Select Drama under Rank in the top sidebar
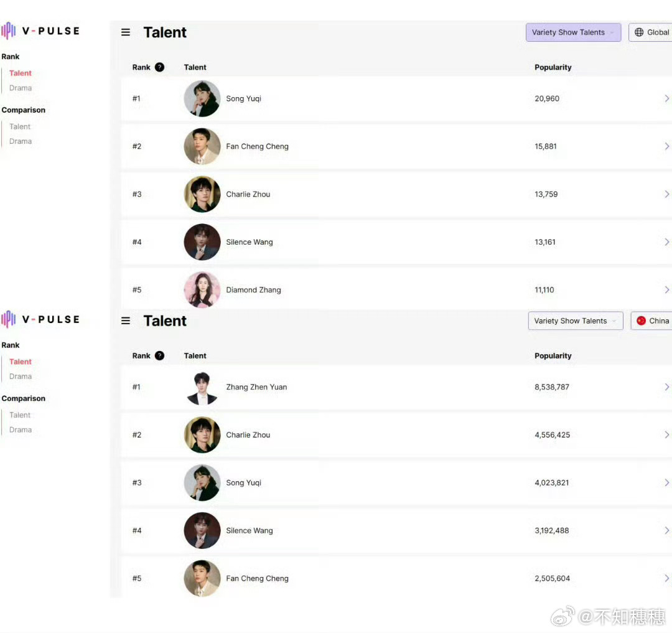Image resolution: width=672 pixels, height=633 pixels. (x=21, y=88)
